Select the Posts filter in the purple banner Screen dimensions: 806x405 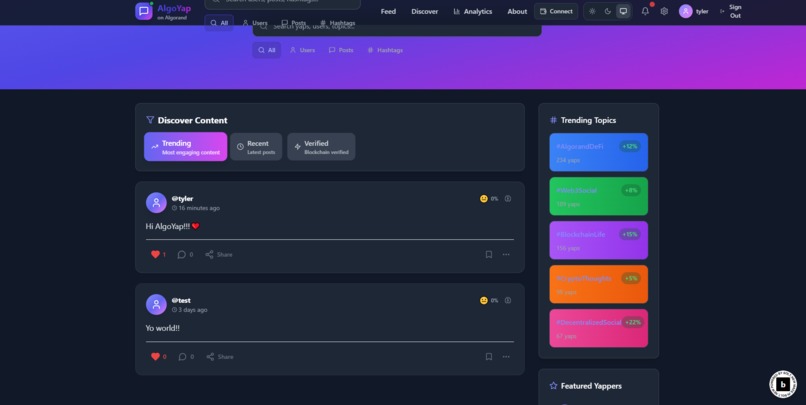(x=341, y=50)
